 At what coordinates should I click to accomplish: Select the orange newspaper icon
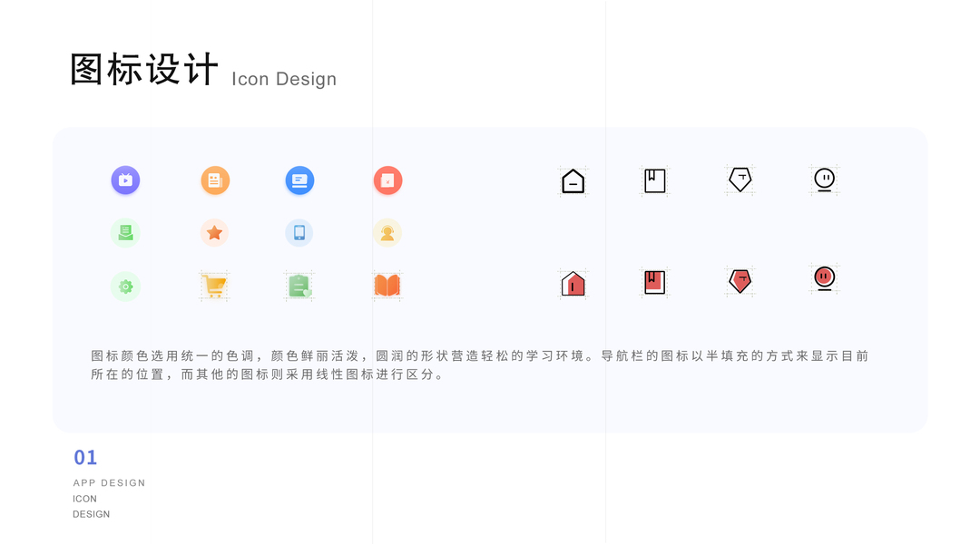click(x=215, y=180)
